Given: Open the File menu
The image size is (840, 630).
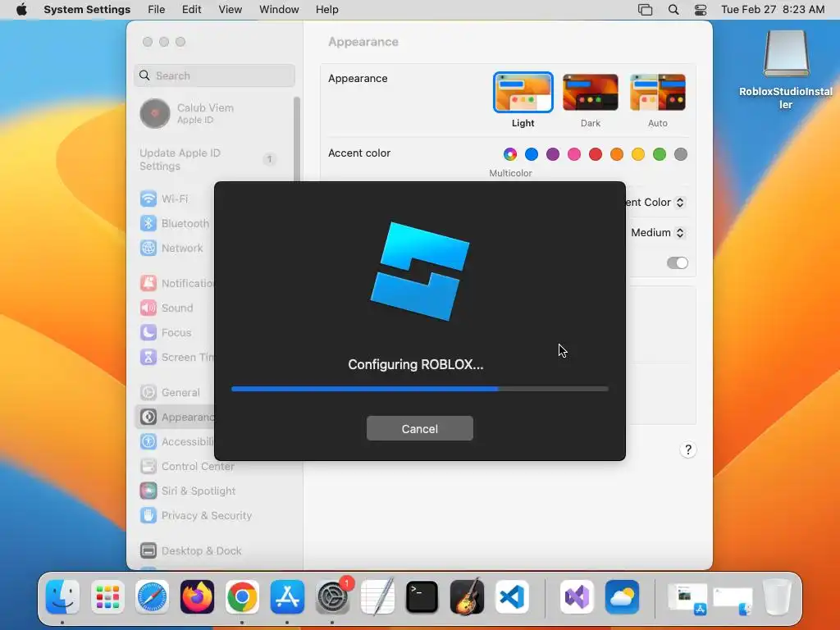Looking at the screenshot, I should (x=157, y=10).
